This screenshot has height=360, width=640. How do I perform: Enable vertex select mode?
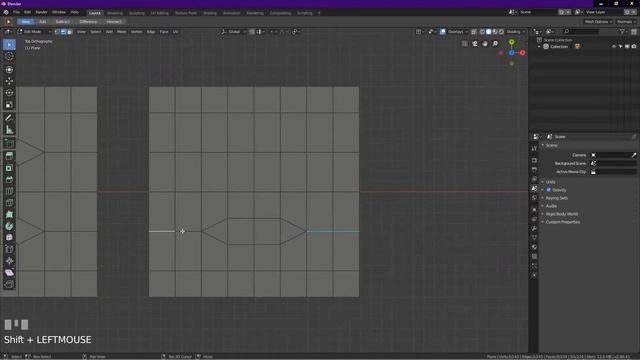pos(57,31)
